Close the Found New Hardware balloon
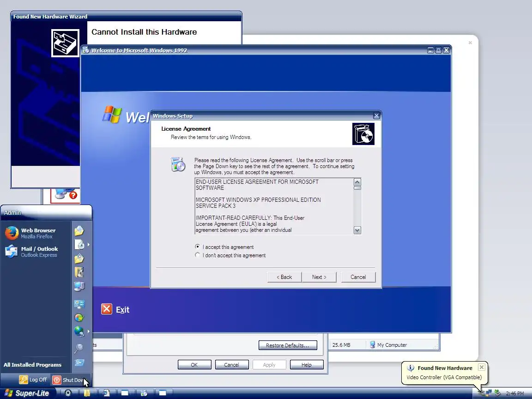The image size is (532, 399). (482, 367)
